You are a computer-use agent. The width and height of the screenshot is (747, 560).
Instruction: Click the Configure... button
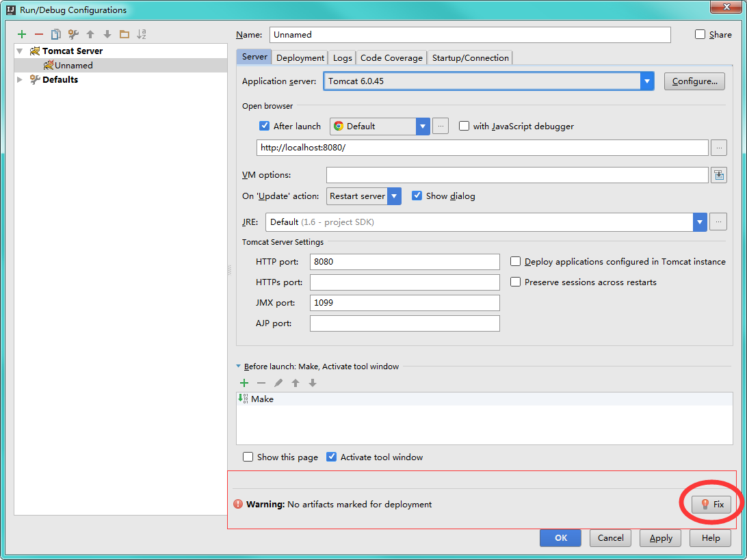(694, 81)
